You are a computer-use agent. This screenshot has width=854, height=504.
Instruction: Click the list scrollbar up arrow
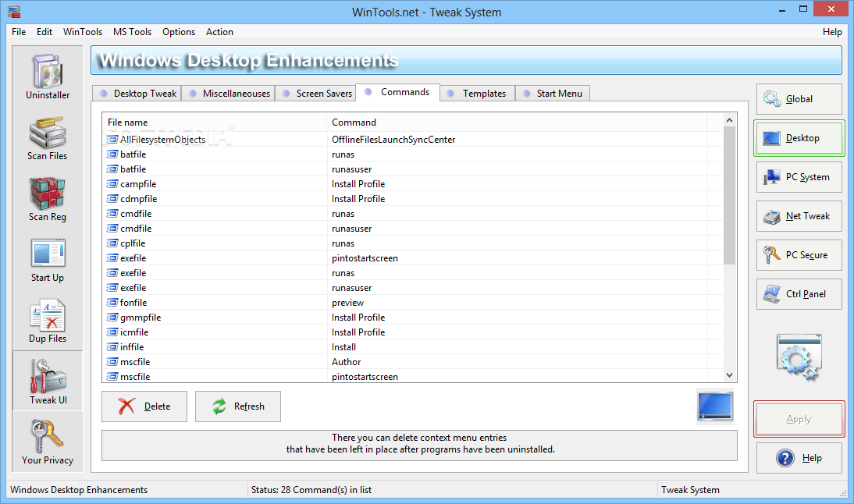tap(729, 120)
